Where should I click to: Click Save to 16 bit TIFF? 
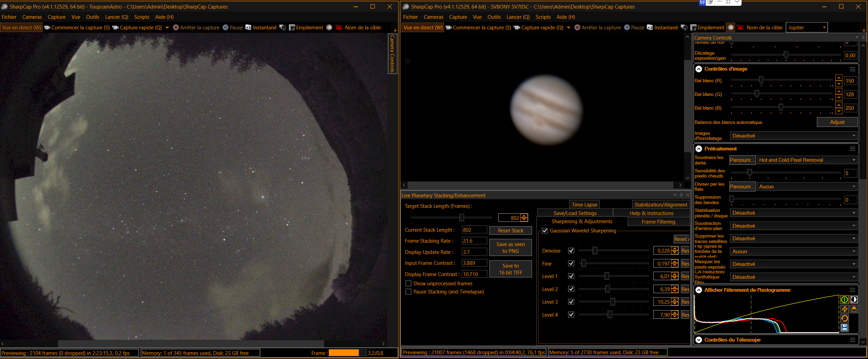[x=510, y=269]
